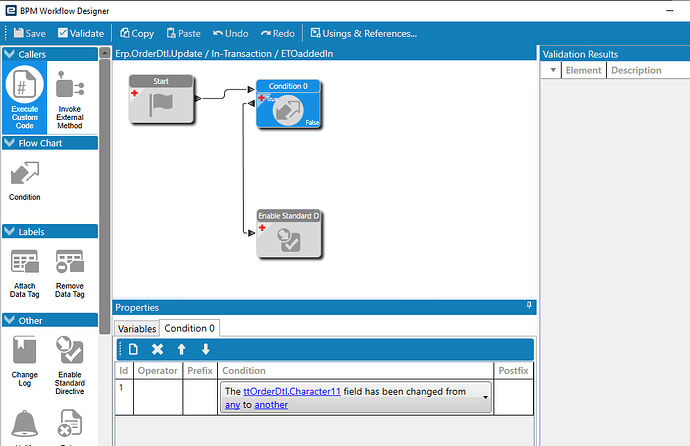Choose the Attach Data Tag element
The image size is (690, 446).
25,274
